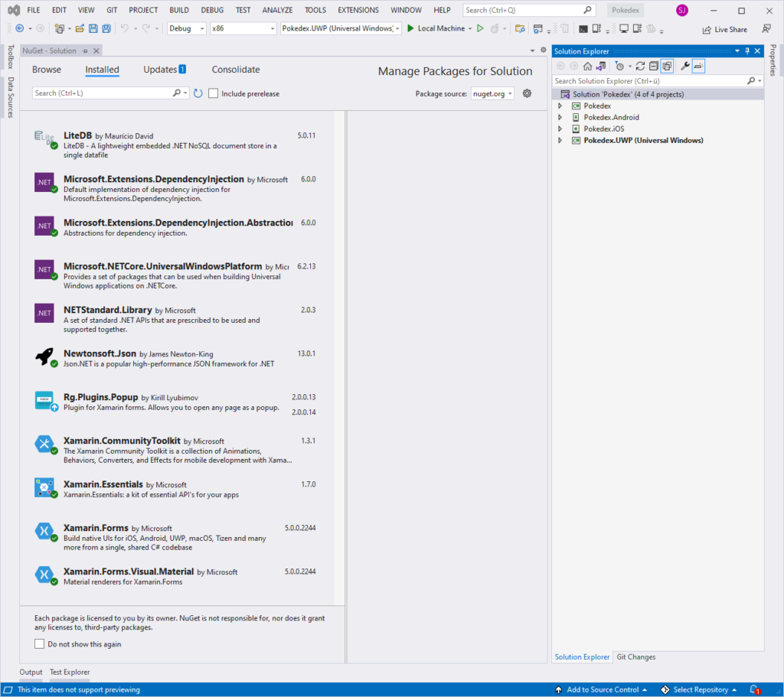784x697 pixels.
Task: Click the NuGet refresh icon beside search
Action: 198,93
